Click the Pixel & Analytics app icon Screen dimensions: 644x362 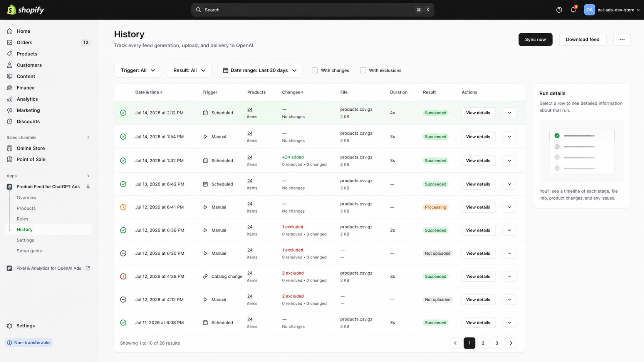point(10,268)
